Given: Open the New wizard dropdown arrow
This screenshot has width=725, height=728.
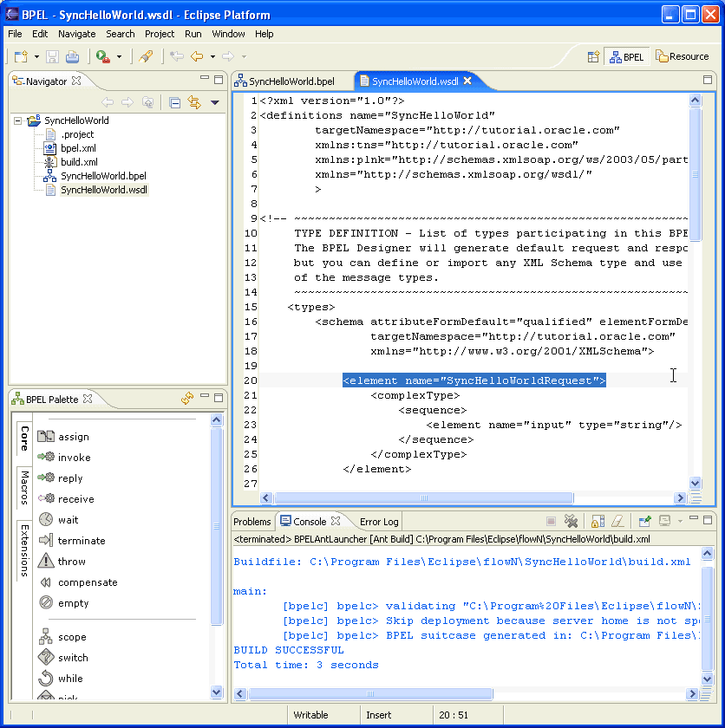Looking at the screenshot, I should coord(36,57).
